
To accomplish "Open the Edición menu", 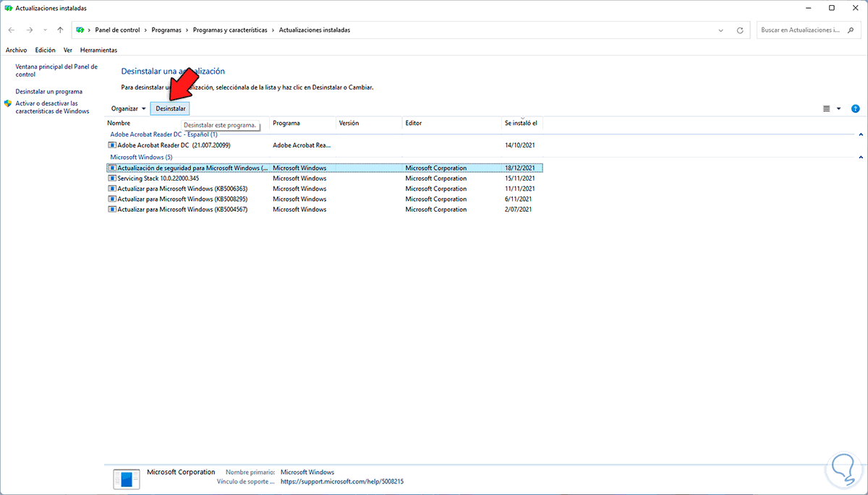I will pyautogui.click(x=45, y=50).
